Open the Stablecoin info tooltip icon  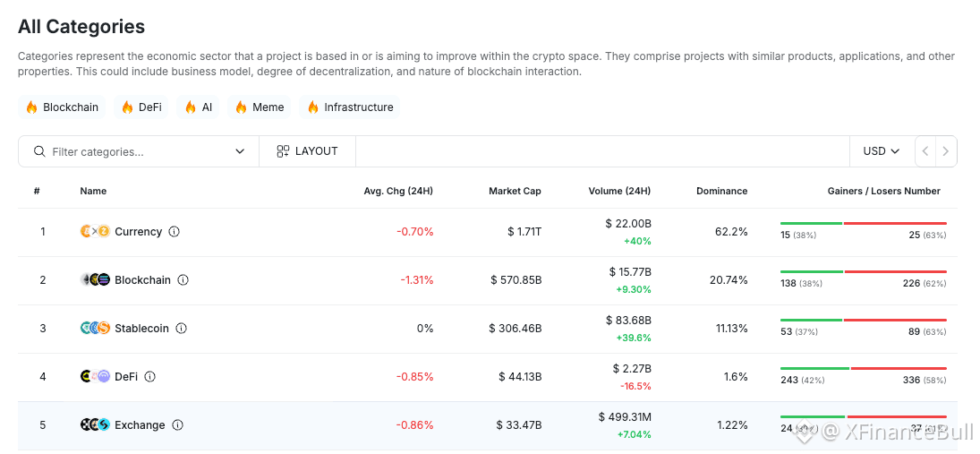point(182,329)
